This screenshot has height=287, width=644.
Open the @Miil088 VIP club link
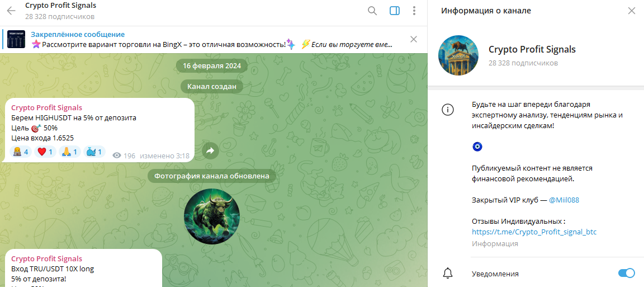tap(564, 200)
